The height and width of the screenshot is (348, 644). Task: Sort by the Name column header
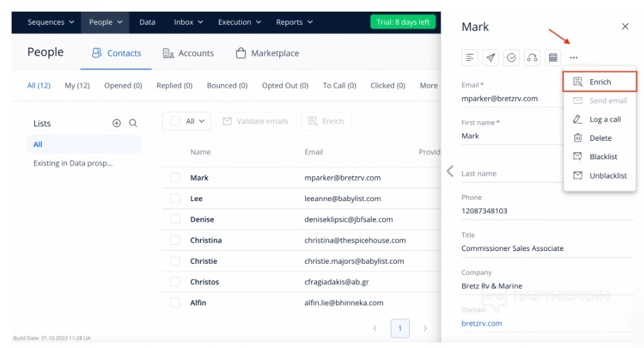tap(200, 152)
